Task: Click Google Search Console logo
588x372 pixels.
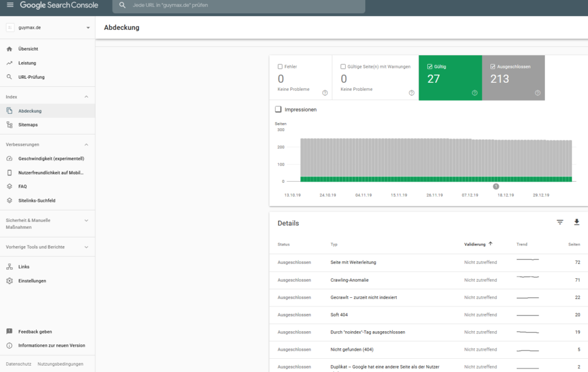Action: [59, 5]
